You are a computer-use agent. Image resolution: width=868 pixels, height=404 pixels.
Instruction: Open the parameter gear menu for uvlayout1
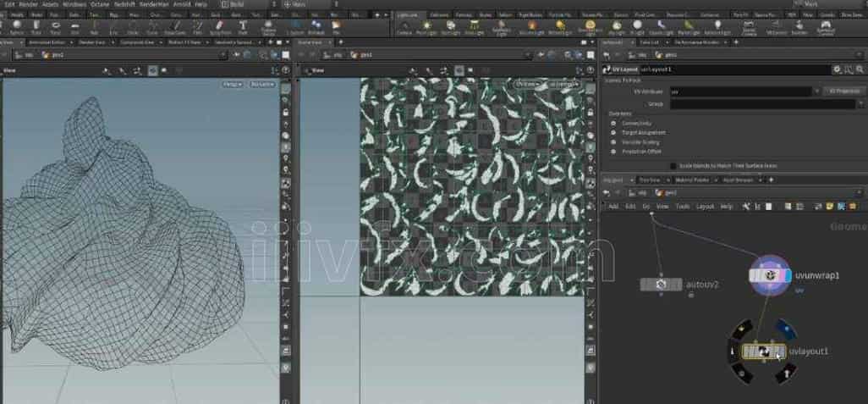(836, 68)
